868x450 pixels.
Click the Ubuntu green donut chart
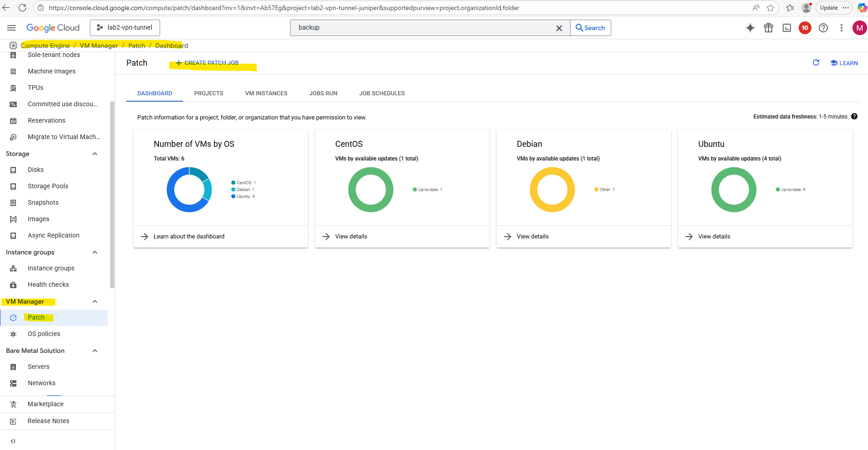point(733,190)
